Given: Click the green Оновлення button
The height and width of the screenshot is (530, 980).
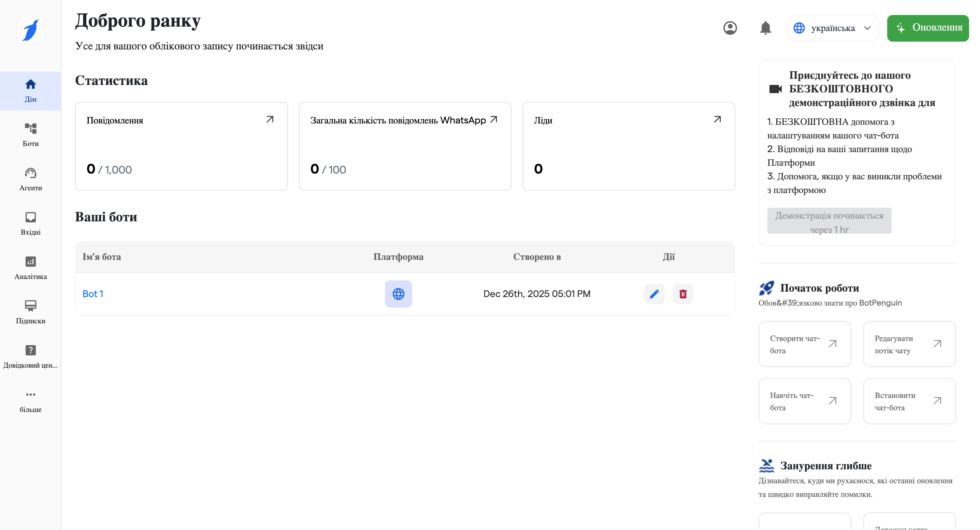Looking at the screenshot, I should tap(927, 28).
